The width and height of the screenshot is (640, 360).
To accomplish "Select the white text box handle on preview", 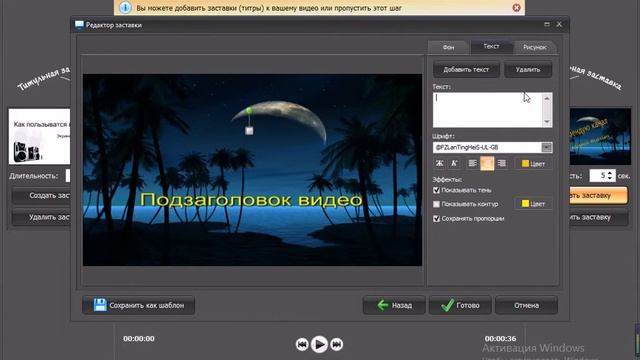I will [x=249, y=131].
